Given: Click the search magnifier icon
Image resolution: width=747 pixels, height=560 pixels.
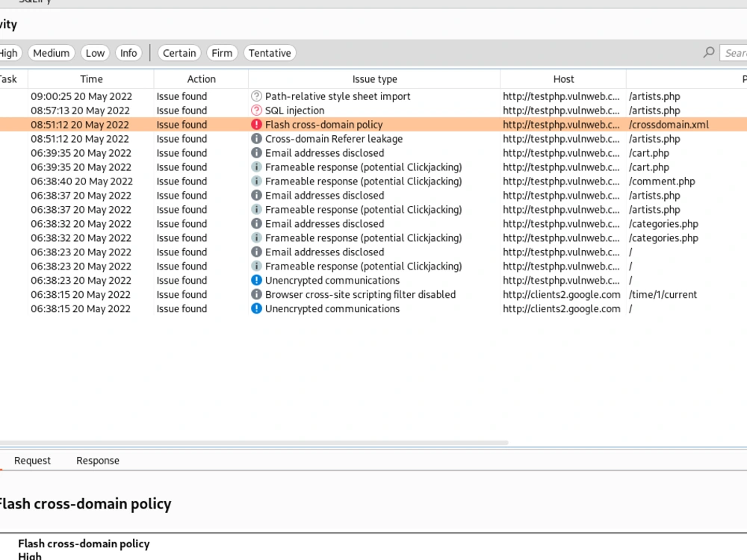Looking at the screenshot, I should coord(708,52).
